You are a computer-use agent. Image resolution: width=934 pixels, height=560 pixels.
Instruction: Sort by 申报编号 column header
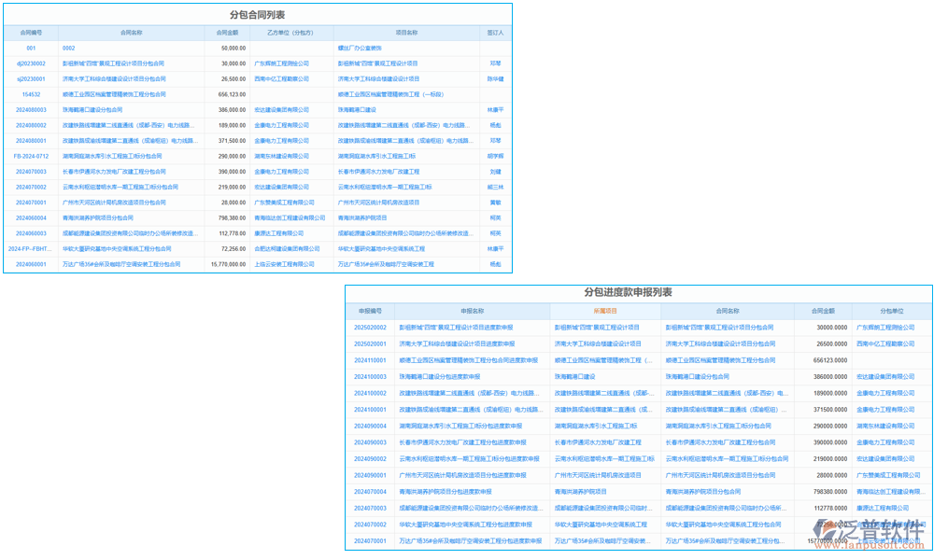point(370,311)
